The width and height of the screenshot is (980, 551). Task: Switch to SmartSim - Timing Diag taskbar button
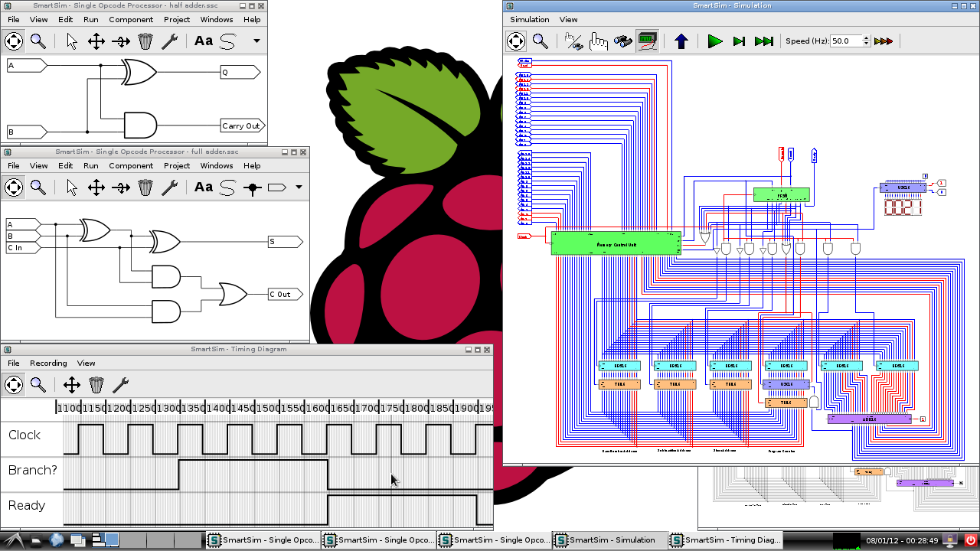(x=725, y=540)
